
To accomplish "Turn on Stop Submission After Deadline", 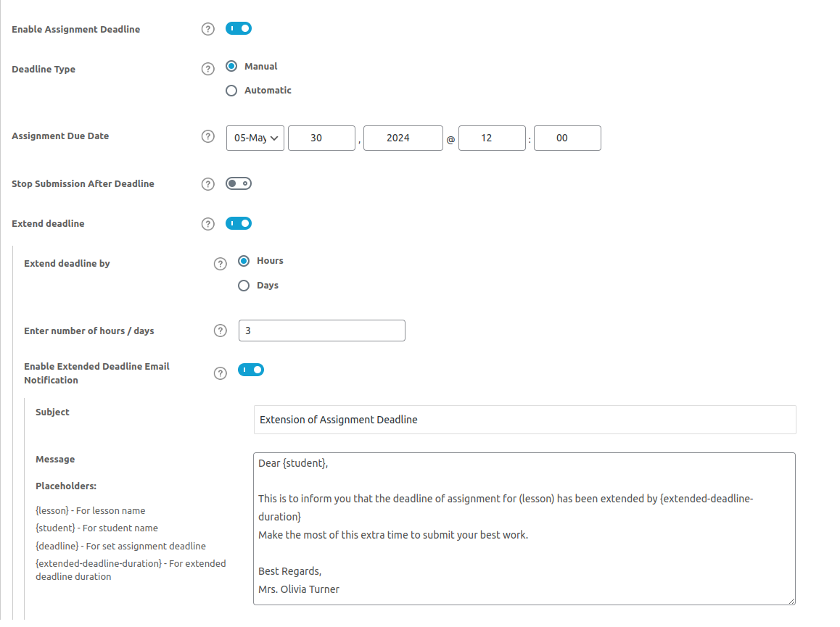I will coord(238,184).
